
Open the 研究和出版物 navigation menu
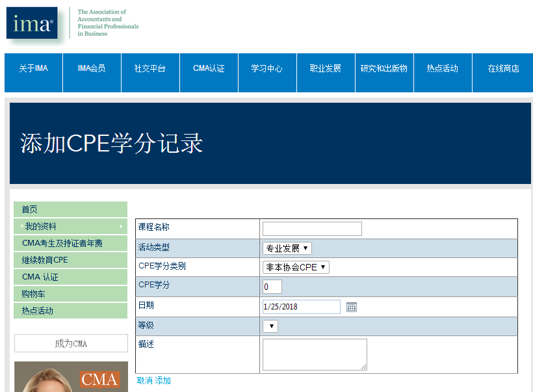coord(384,72)
